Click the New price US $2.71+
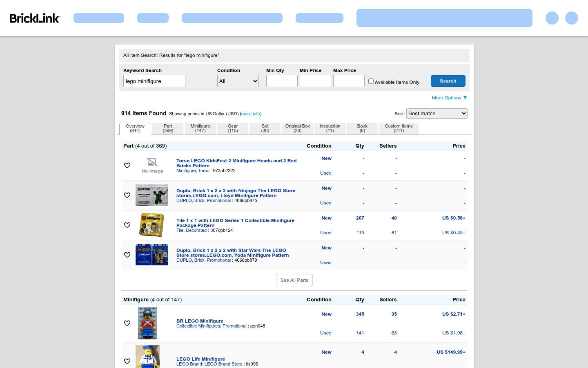Image resolution: width=588 pixels, height=368 pixels. coord(454,314)
